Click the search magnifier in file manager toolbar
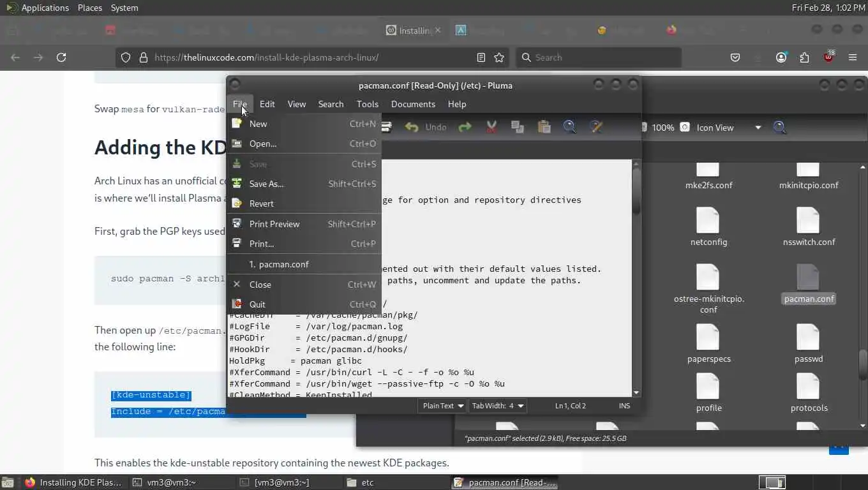Viewport: 868px width, 490px height. click(779, 128)
